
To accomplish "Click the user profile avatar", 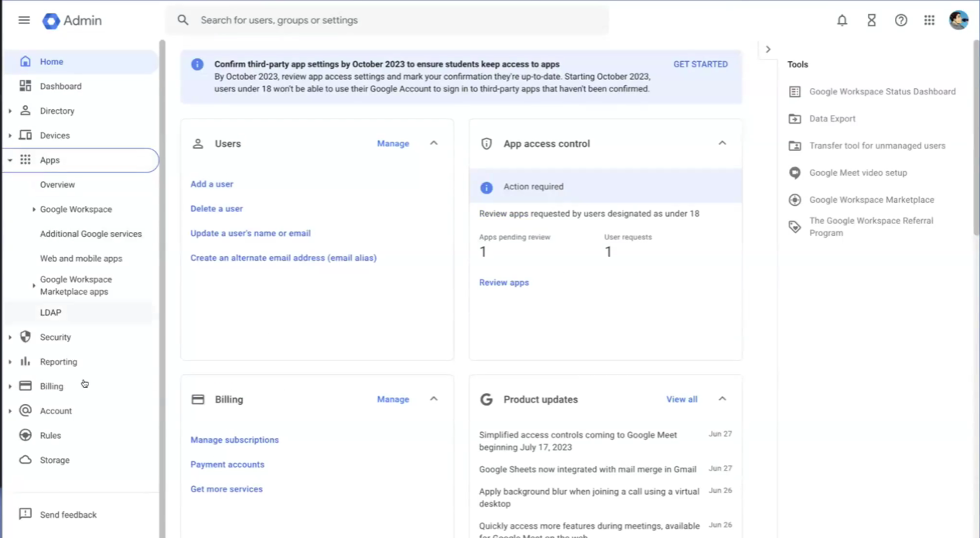I will (x=958, y=21).
